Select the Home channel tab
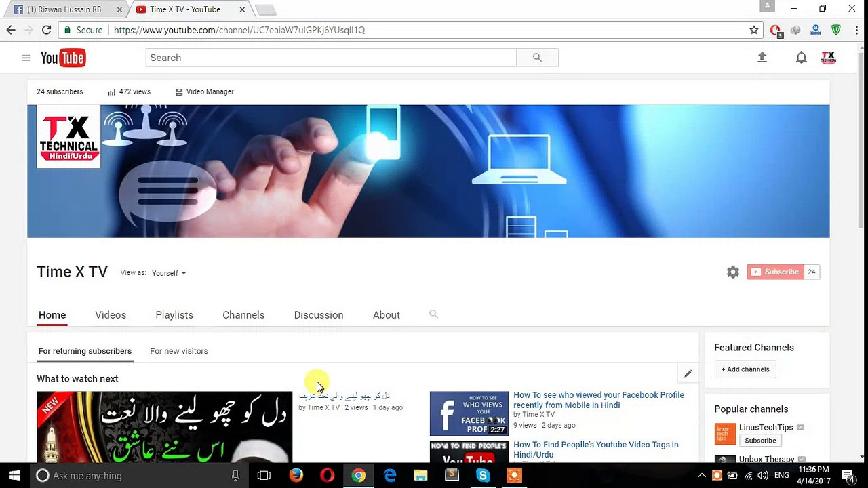 52,315
